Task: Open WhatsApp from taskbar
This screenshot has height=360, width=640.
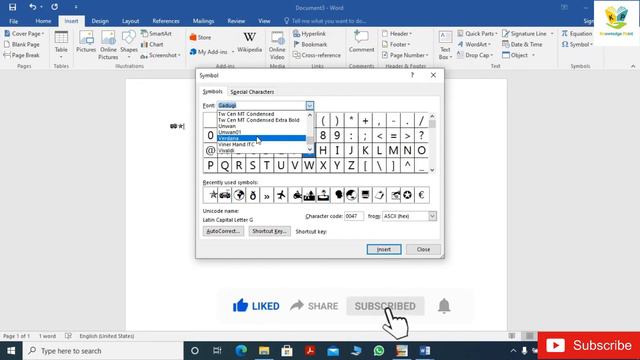Action: coord(379,351)
